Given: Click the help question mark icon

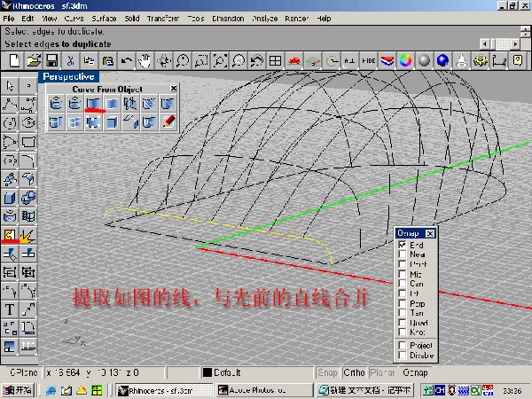Looking at the screenshot, I should point(518,60).
